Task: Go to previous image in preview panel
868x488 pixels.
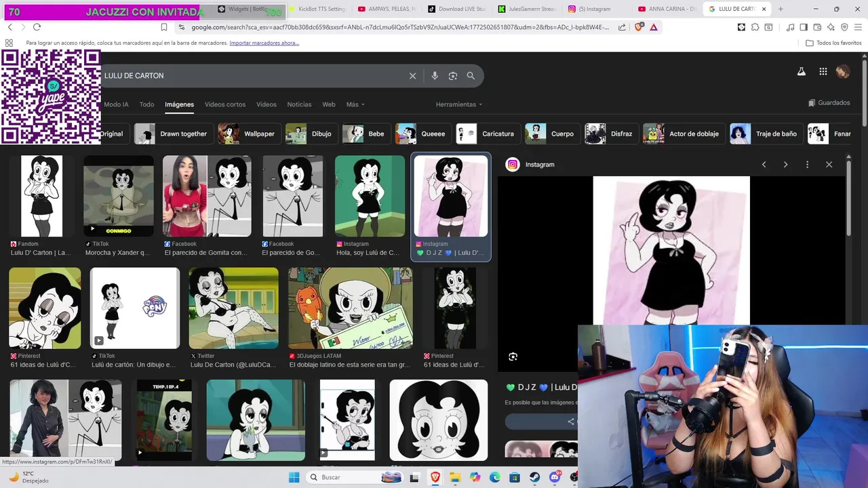Action: tap(764, 165)
